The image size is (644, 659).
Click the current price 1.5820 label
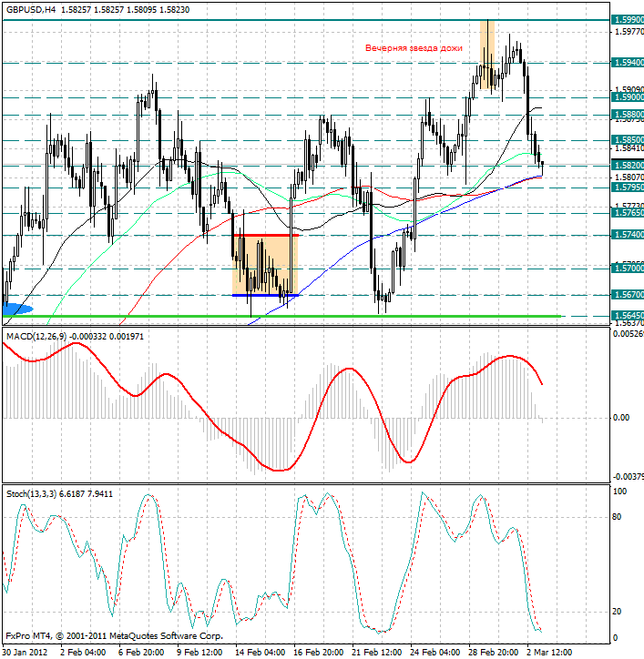[x=628, y=165]
